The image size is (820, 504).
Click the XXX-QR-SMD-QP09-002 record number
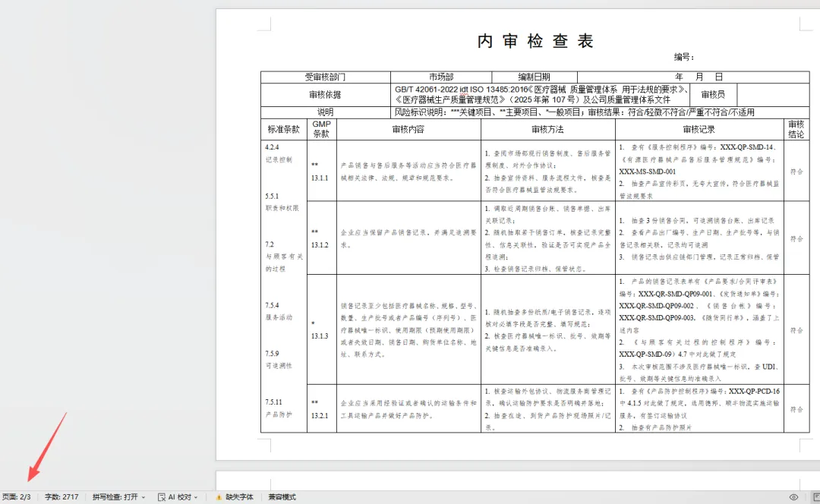click(x=656, y=306)
